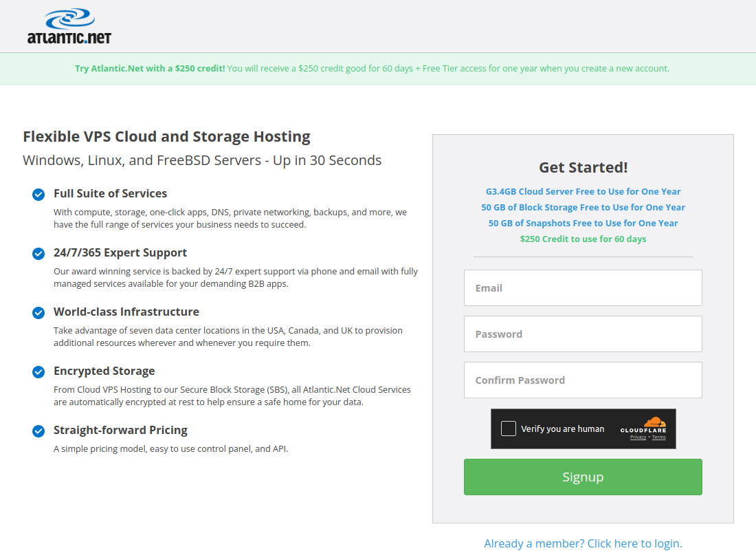
Task: Click 50 GB of Snapshots offer text
Action: [583, 224]
